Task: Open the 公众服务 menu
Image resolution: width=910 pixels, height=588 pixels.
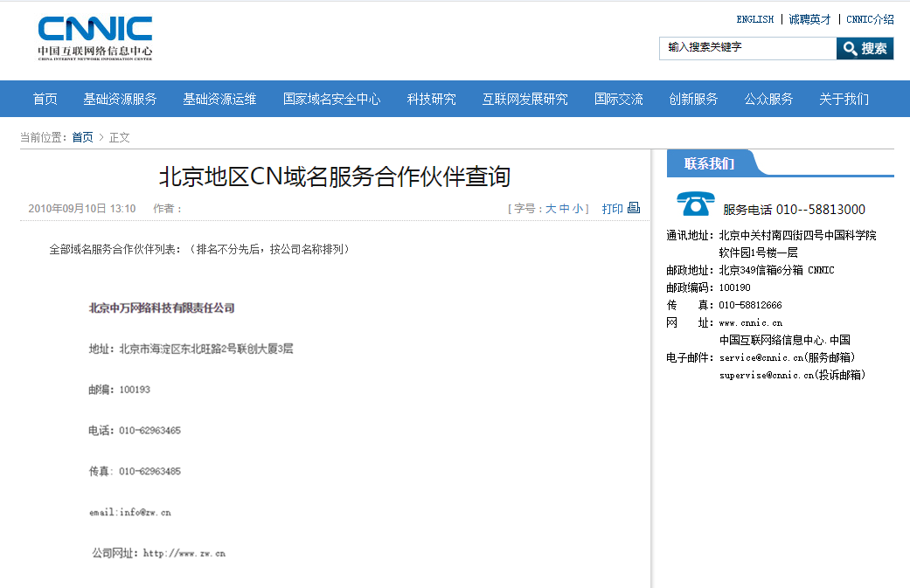Action: click(x=768, y=99)
